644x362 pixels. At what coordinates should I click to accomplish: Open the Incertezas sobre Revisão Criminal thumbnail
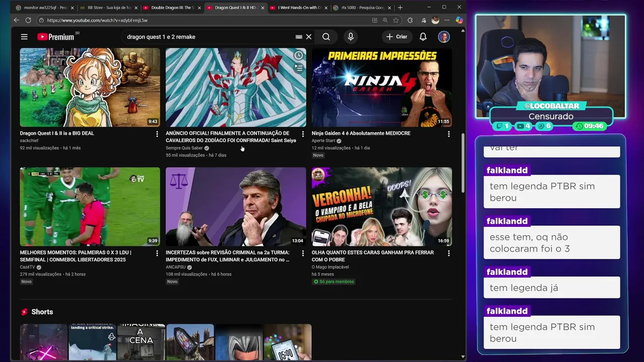(x=236, y=207)
